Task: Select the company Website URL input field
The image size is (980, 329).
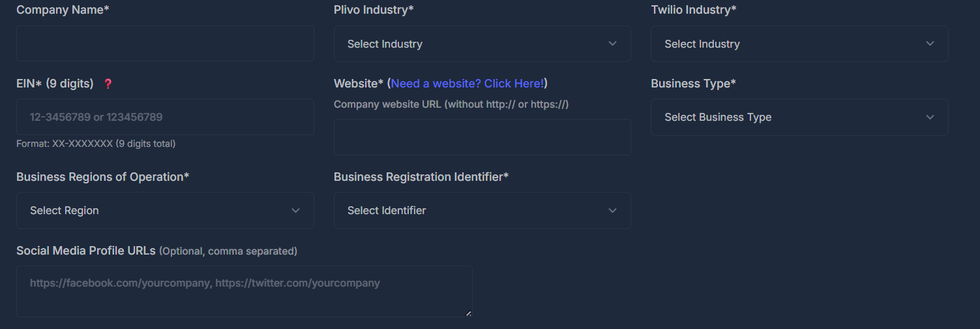Action: click(x=482, y=137)
